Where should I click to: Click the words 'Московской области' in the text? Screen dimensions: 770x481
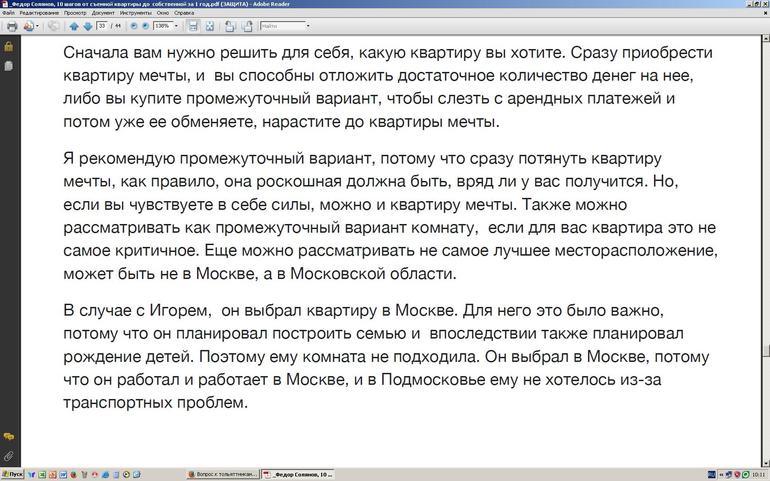pyautogui.click(x=372, y=274)
